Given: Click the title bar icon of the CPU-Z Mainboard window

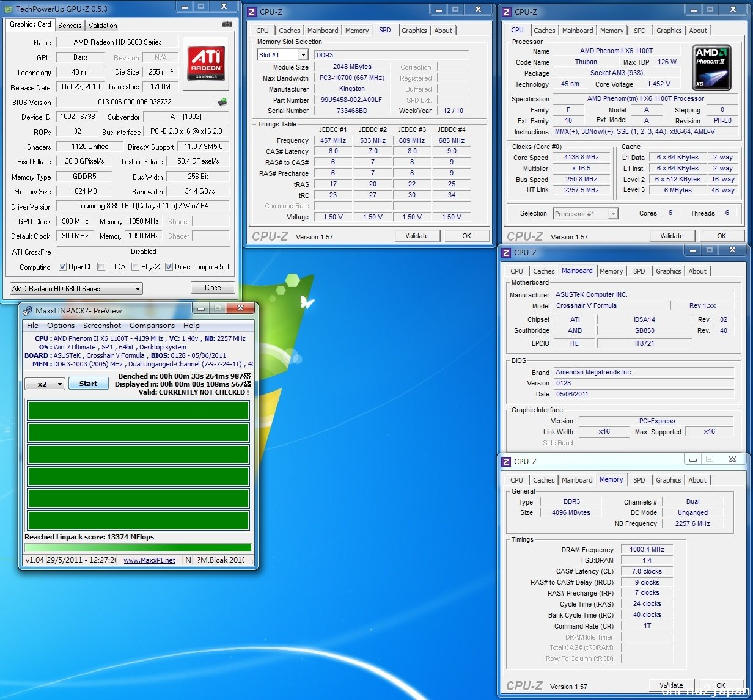Looking at the screenshot, I should pos(506,253).
